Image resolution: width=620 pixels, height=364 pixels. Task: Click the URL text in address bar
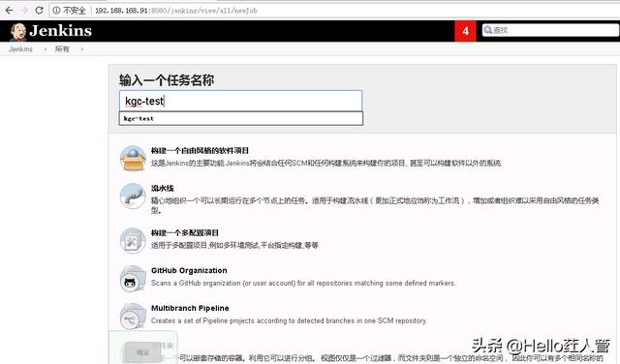pyautogui.click(x=176, y=11)
